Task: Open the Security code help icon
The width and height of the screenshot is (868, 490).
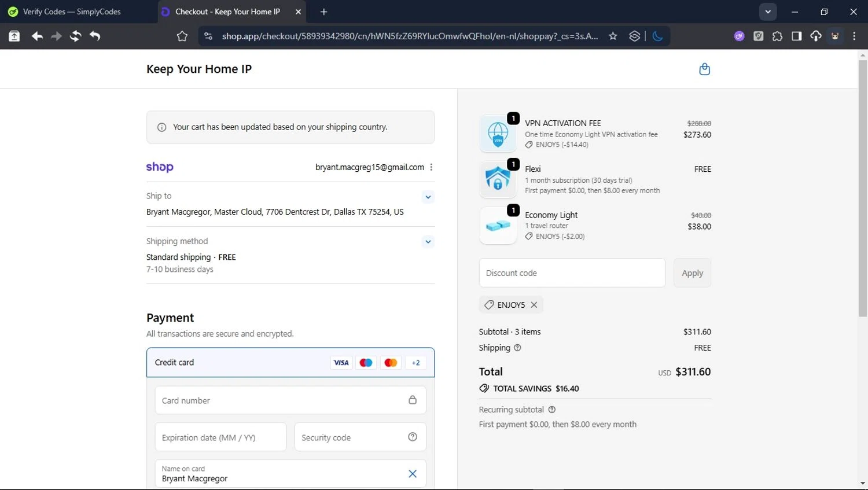Action: (413, 437)
